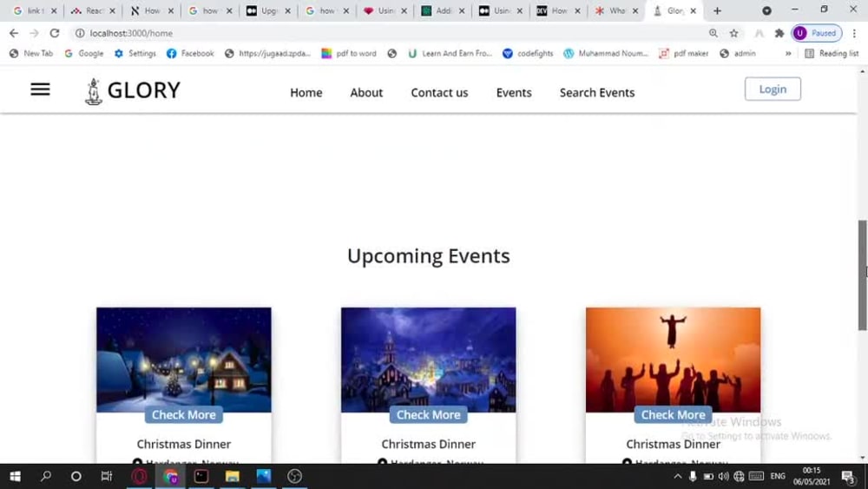Open a new tab with the plus icon

(717, 10)
